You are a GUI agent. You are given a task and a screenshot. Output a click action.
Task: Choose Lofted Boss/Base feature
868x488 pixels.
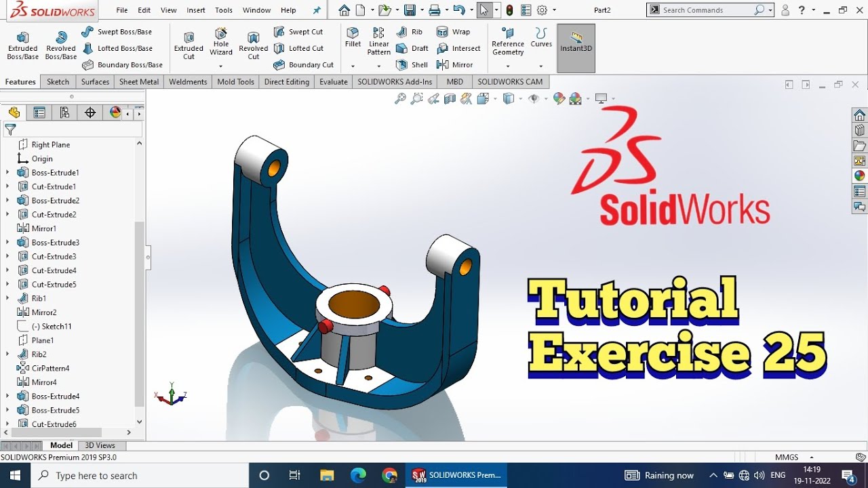pos(117,48)
